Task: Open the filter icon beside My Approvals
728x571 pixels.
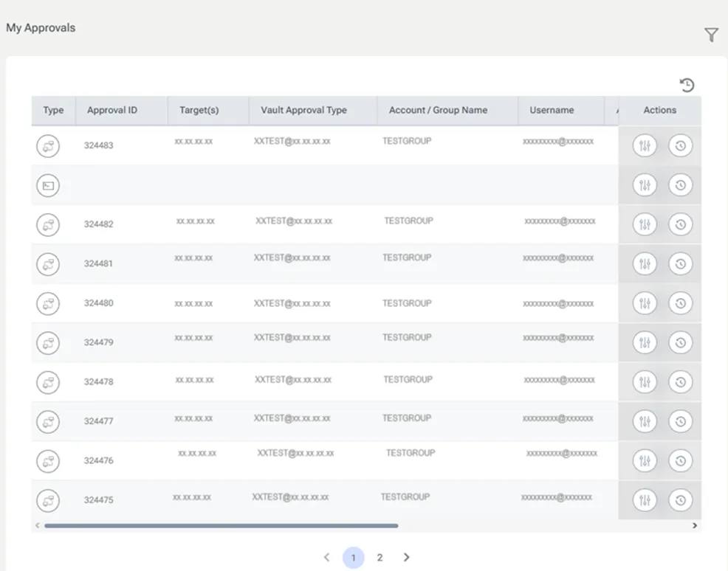Action: [711, 35]
